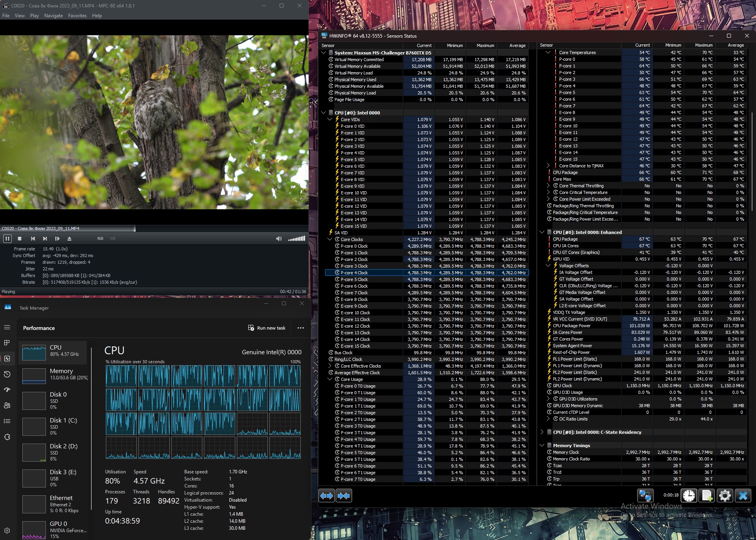This screenshot has height=540, width=756.
Task: Open the Navigate menu in MPC-BE
Action: point(53,16)
